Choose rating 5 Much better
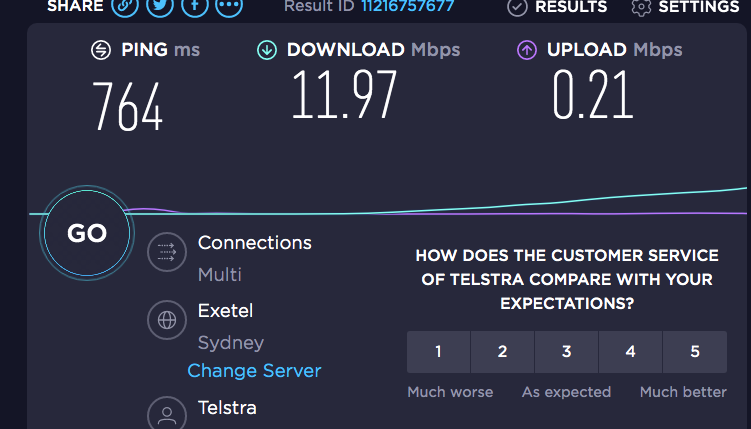Viewport: 751px width, 429px height. pyautogui.click(x=695, y=352)
